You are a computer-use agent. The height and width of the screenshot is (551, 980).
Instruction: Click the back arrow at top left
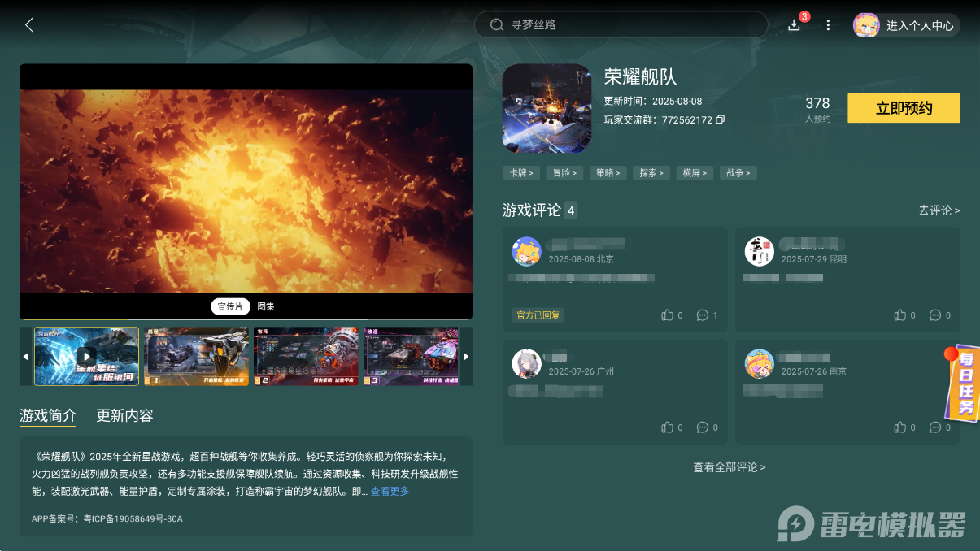tap(29, 24)
